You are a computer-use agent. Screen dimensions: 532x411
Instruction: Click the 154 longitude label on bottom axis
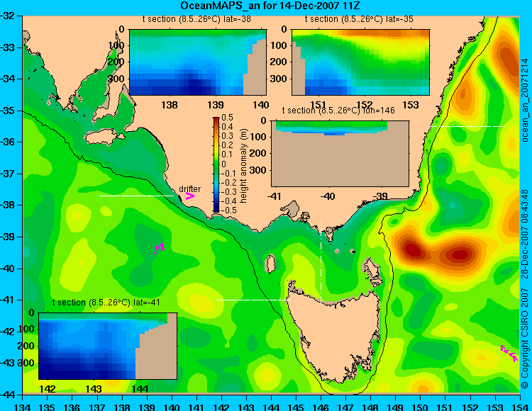click(x=519, y=407)
